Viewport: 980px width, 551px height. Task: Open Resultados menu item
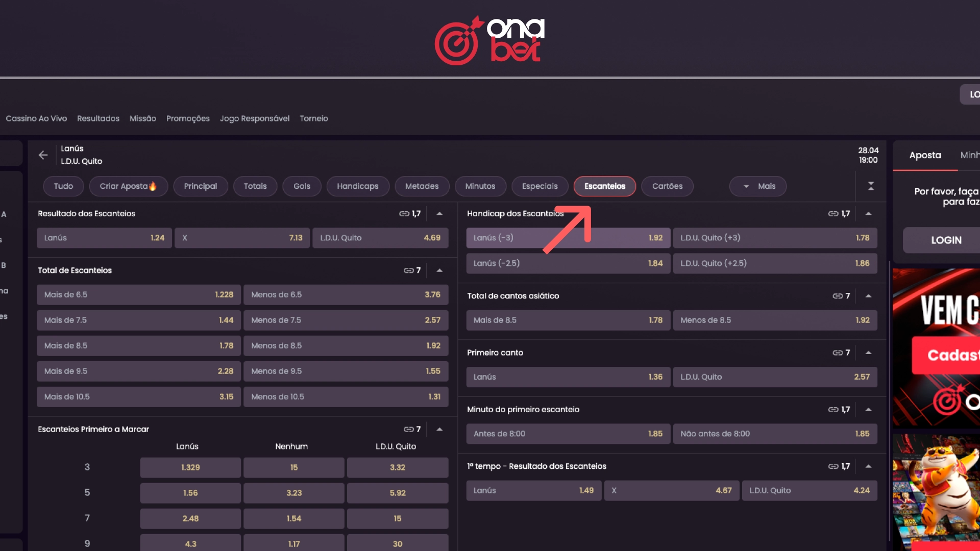coord(98,118)
